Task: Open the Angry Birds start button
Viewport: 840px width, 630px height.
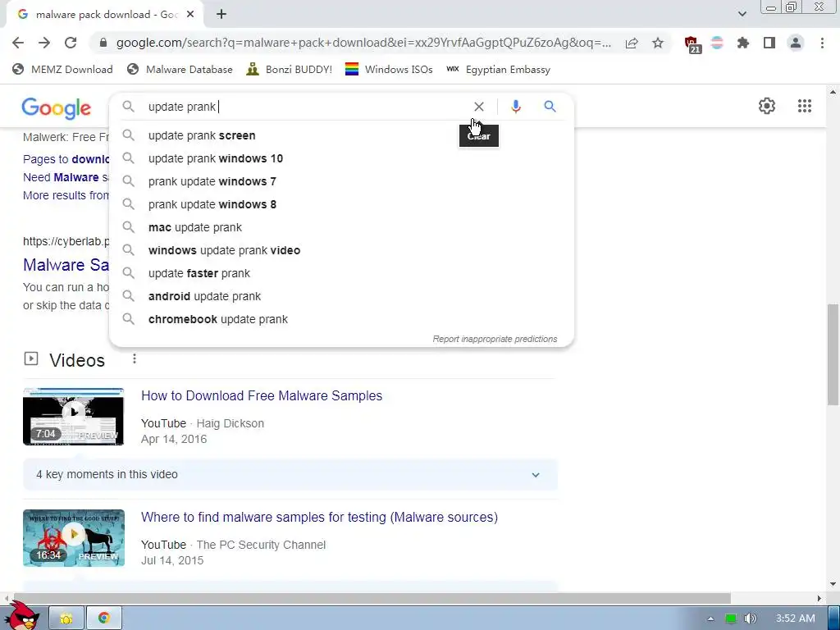Action: pyautogui.click(x=21, y=616)
